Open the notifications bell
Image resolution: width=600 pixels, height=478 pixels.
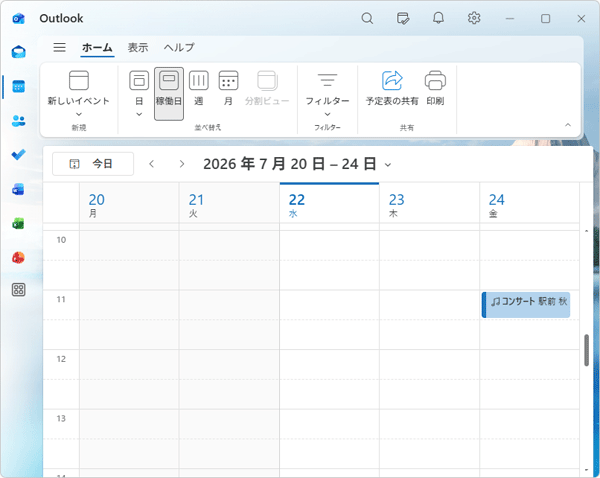pos(438,18)
